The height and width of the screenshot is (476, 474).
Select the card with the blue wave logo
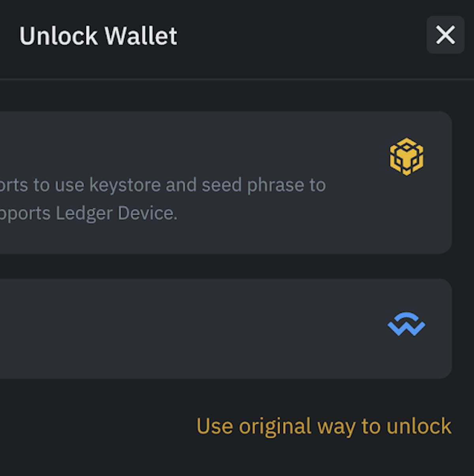(226, 329)
